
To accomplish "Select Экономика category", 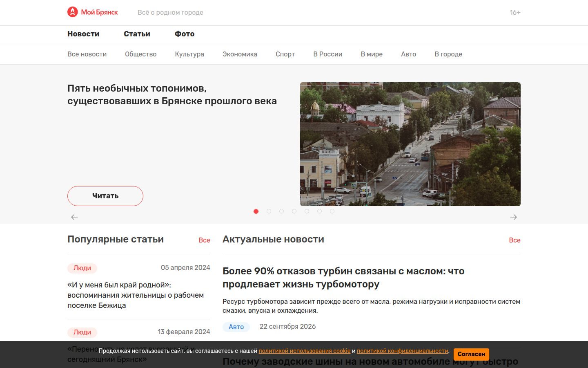I will tap(240, 54).
